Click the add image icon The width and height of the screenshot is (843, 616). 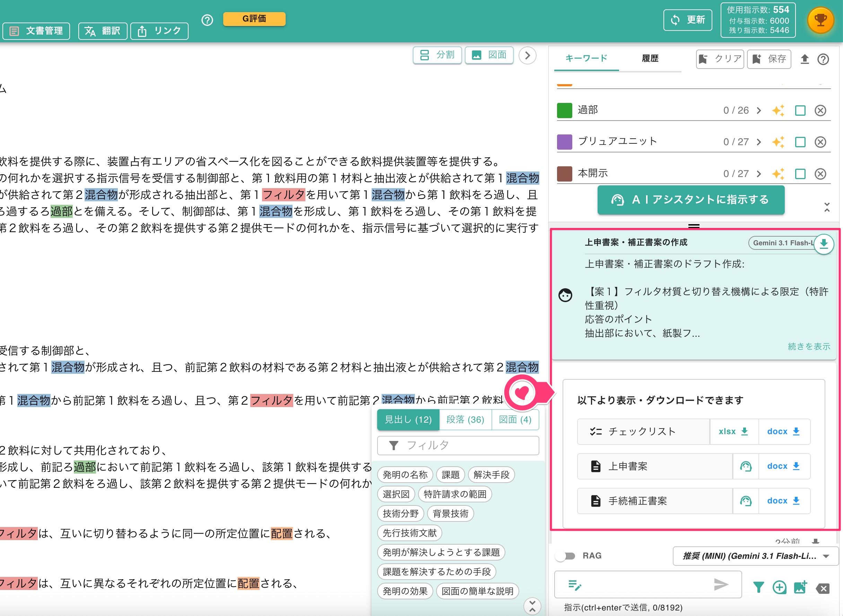coord(800,588)
